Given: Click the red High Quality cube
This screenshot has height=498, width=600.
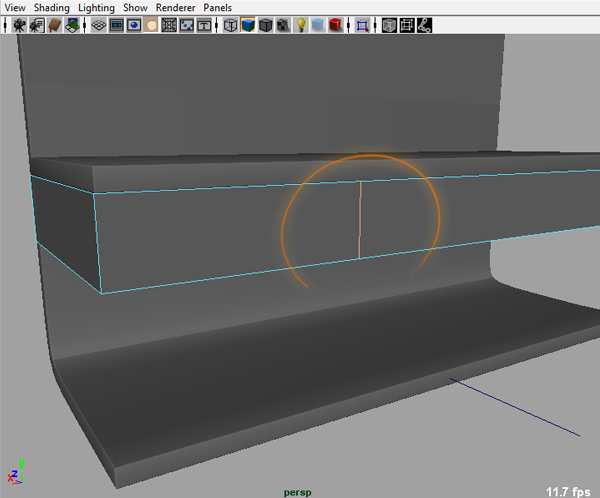Looking at the screenshot, I should [336, 25].
